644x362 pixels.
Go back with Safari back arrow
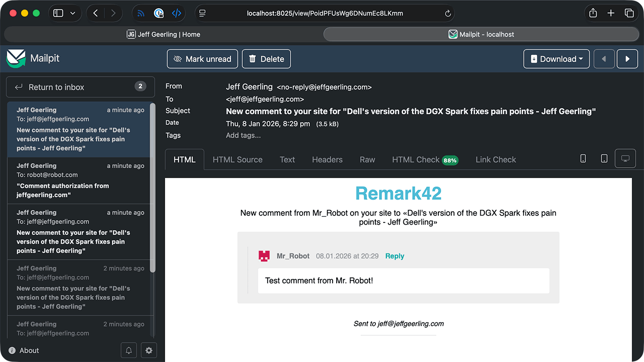coord(95,13)
